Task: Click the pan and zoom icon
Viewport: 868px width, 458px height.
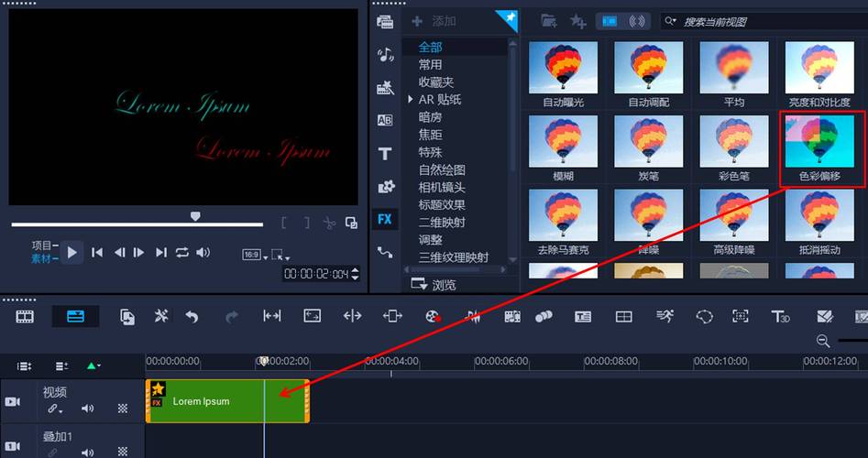Action: pyautogui.click(x=740, y=316)
